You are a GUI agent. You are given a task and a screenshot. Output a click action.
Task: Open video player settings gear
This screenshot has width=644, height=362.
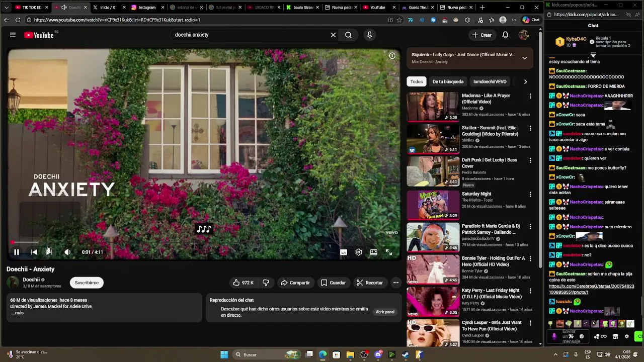[x=359, y=252]
